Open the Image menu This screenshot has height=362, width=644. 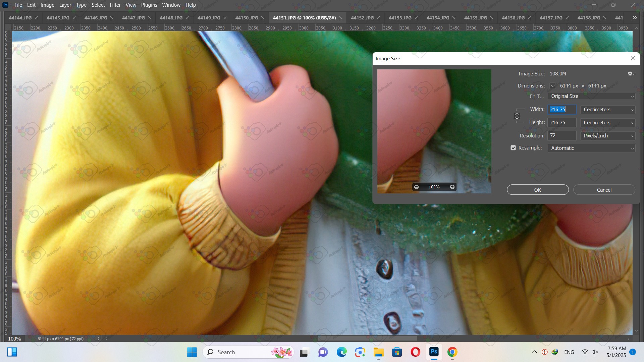click(47, 5)
